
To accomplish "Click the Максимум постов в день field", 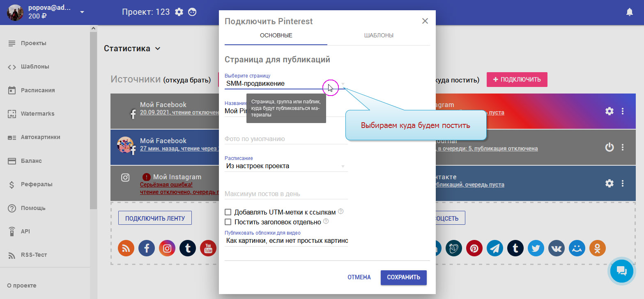I will click(x=286, y=194).
